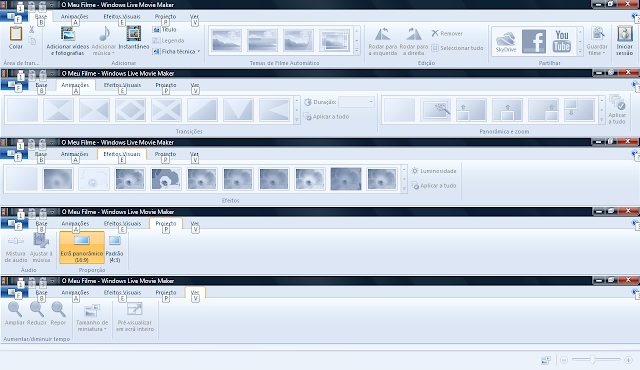The height and width of the screenshot is (370, 640).
Task: Share to YouTube icon
Action: coord(562,41)
